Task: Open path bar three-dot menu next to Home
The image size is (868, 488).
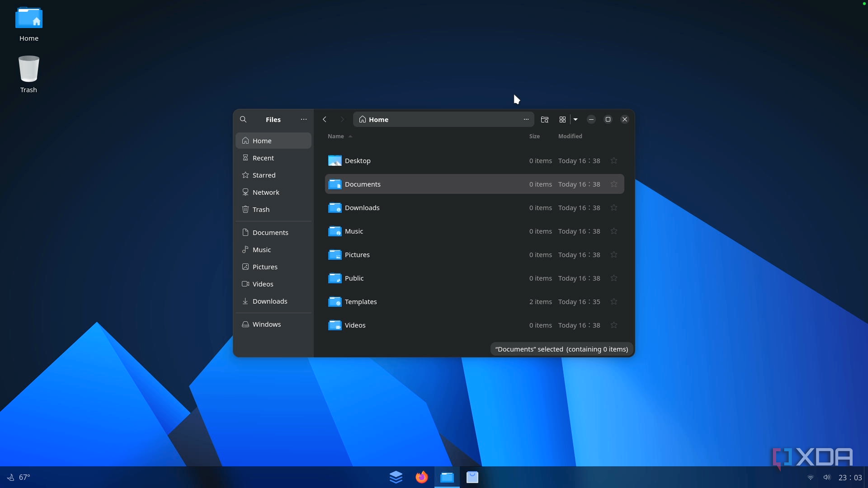Action: (526, 119)
